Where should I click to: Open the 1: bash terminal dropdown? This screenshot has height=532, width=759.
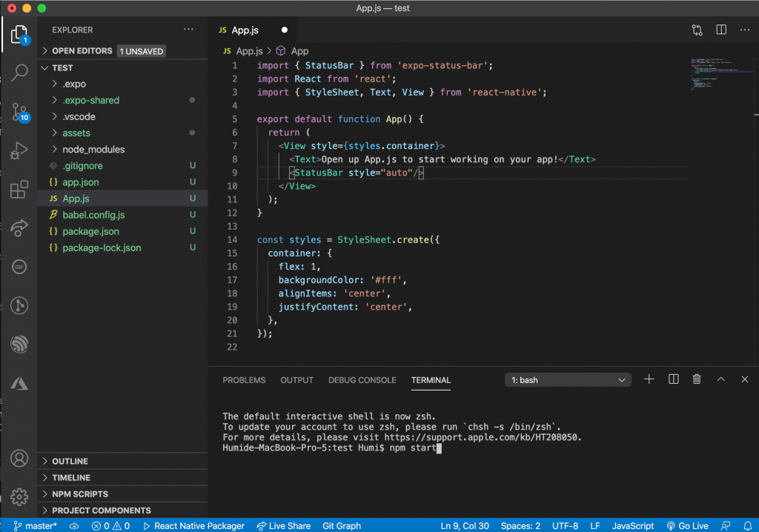569,380
